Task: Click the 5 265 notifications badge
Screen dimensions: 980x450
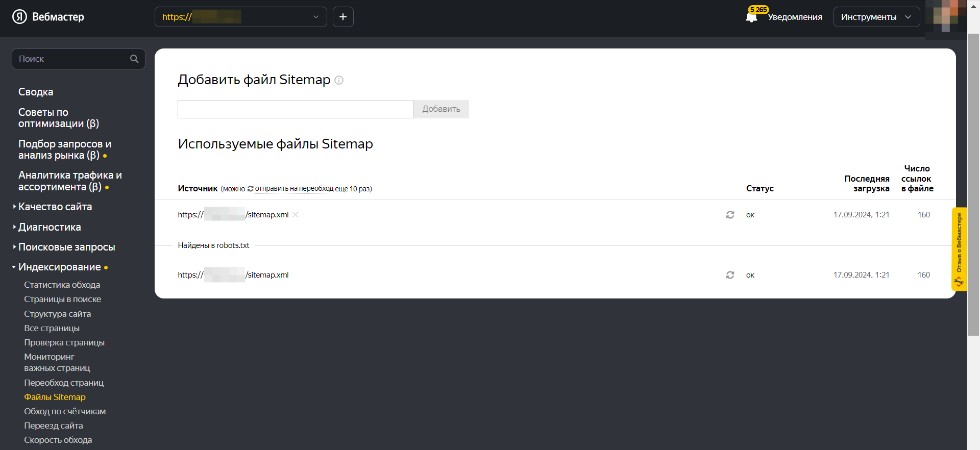Action: click(758, 10)
